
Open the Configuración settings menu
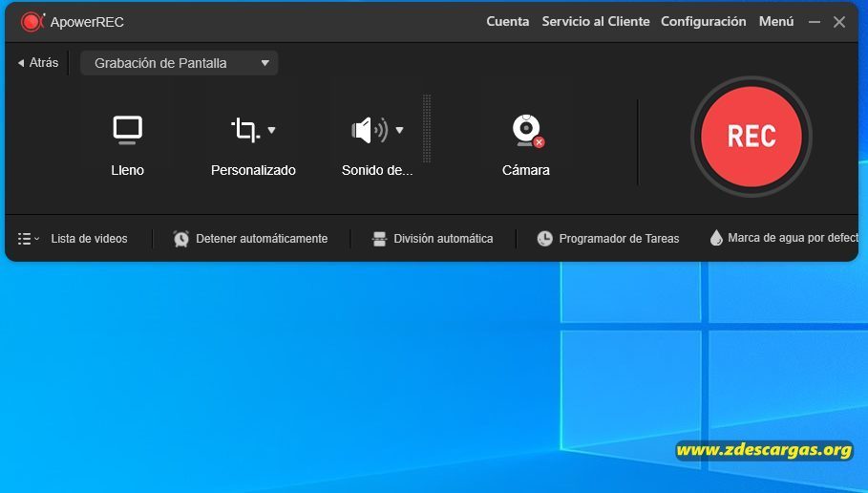[704, 22]
